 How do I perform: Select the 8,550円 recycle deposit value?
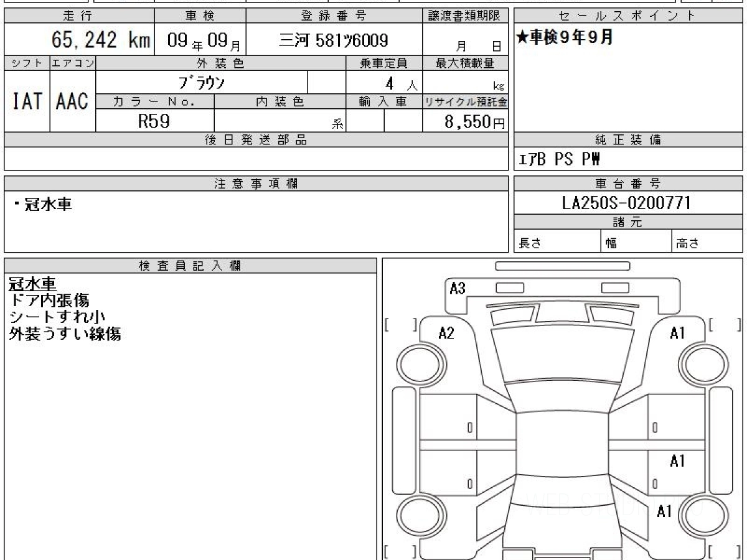pyautogui.click(x=475, y=122)
